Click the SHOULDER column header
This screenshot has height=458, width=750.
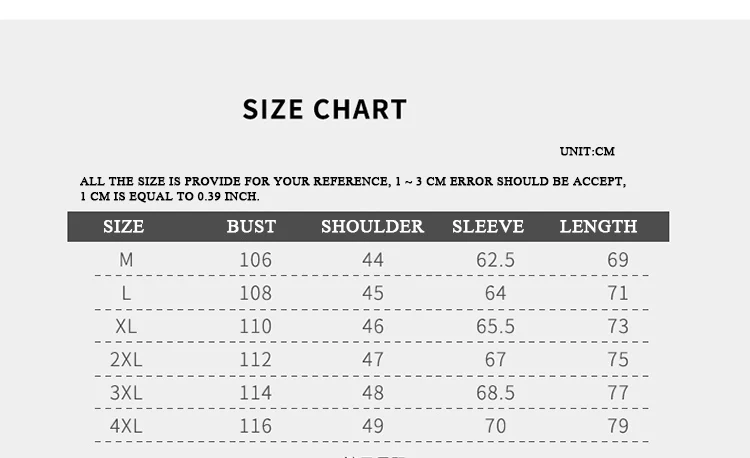[373, 226]
